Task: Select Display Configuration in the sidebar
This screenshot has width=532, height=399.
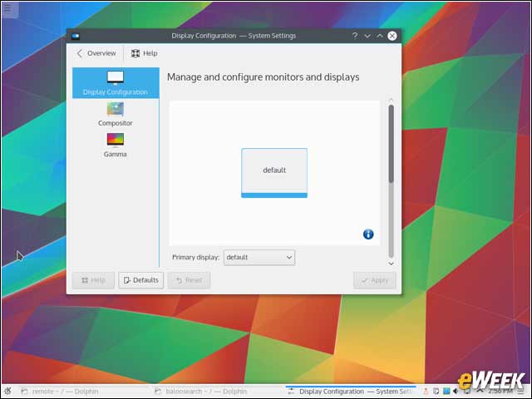Action: (x=116, y=83)
